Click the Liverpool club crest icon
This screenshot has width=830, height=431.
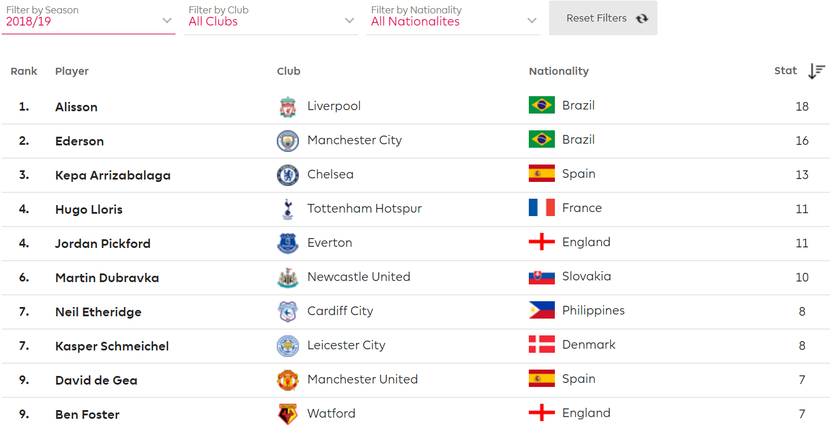(288, 107)
